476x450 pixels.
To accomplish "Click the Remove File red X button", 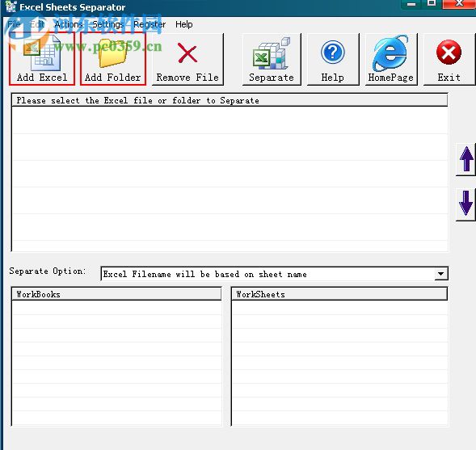I will [x=187, y=60].
